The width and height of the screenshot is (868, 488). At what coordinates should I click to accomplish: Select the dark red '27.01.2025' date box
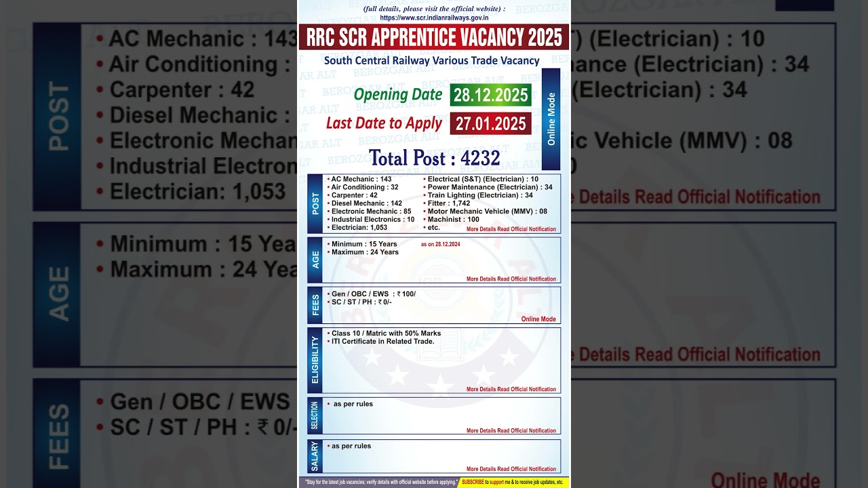coord(491,123)
